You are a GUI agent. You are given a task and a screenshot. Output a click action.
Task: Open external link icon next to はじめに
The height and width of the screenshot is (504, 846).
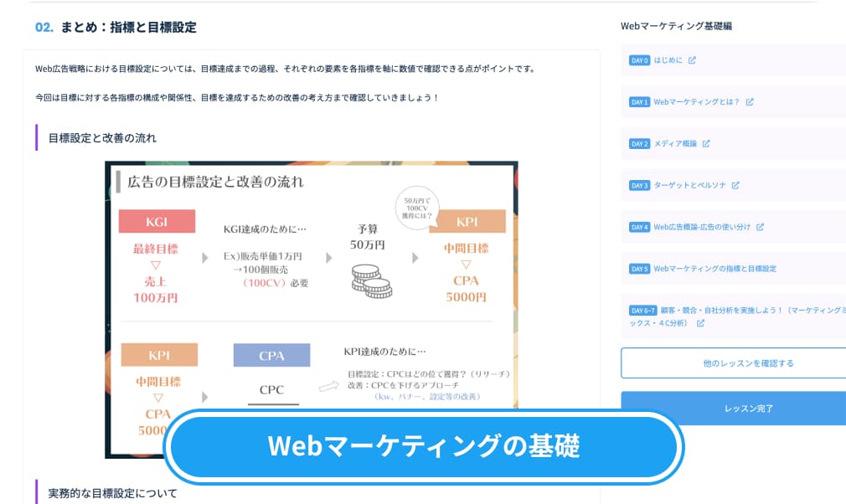pyautogui.click(x=692, y=60)
